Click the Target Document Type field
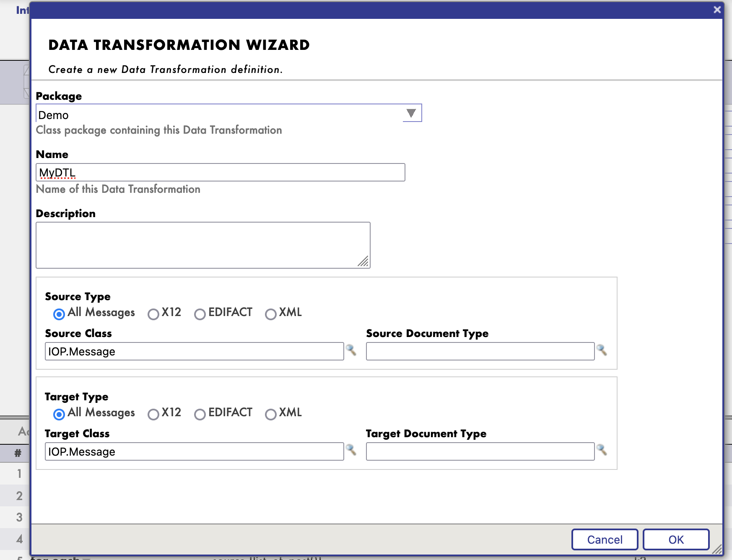This screenshot has width=732, height=560. click(x=480, y=451)
